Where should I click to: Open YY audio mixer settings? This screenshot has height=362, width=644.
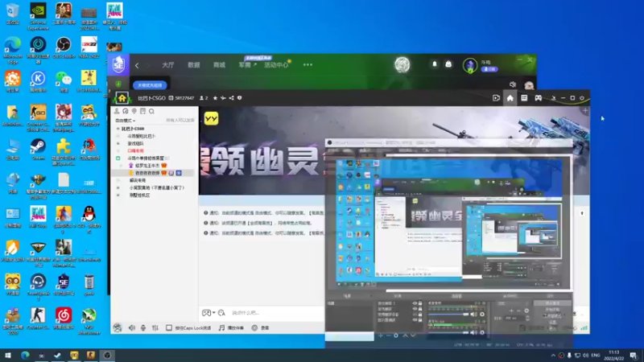155,327
